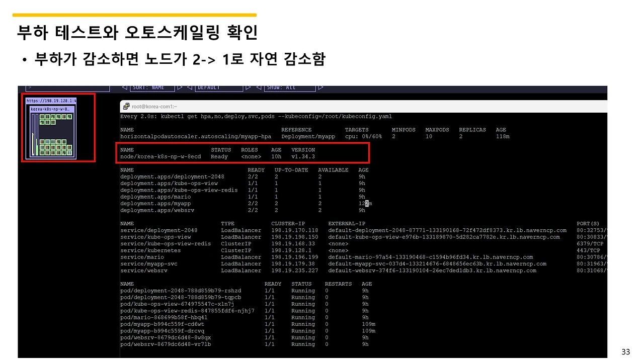Screen dimensions: 644x362
Task: Click the kube-ops-view command input box
Action: point(68,87)
